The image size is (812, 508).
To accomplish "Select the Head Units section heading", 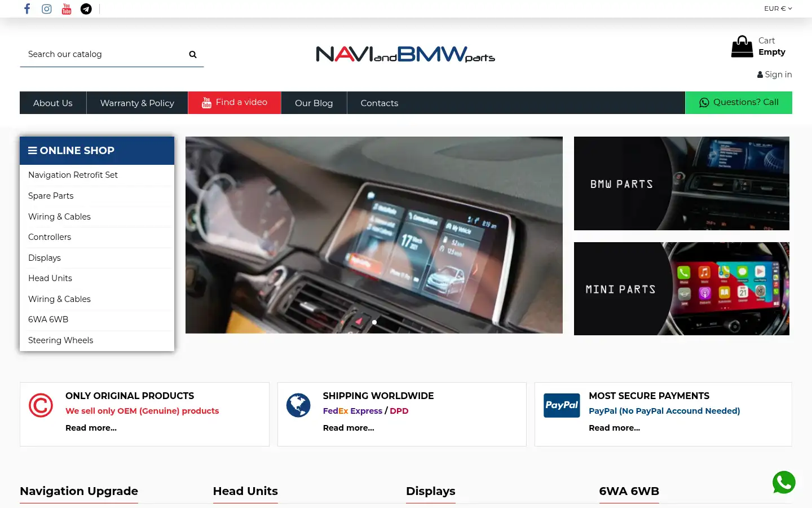I will [245, 491].
